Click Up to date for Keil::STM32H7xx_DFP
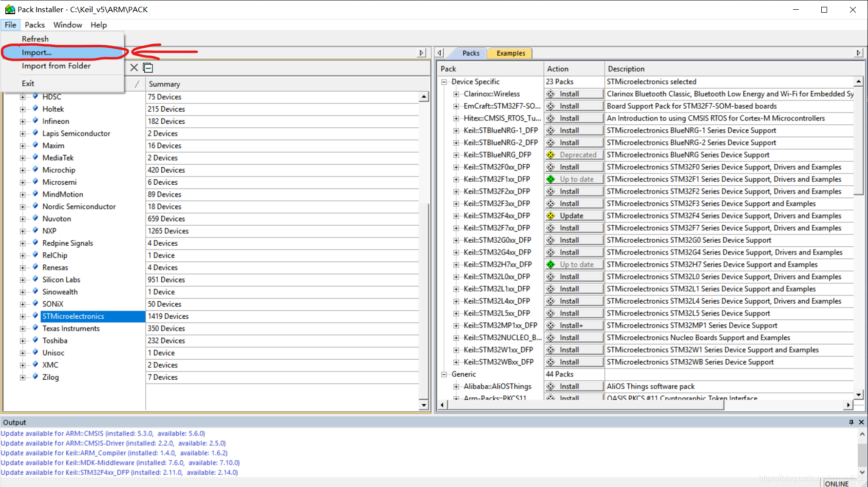The height and width of the screenshot is (487, 868). 574,265
